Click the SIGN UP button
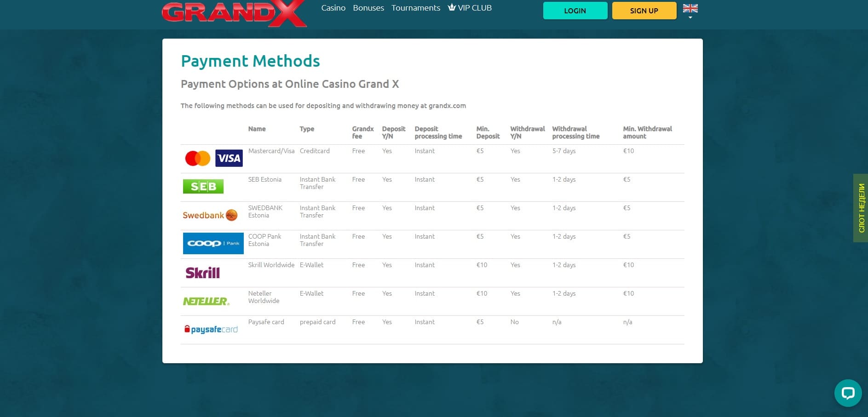This screenshot has width=868, height=417. (644, 11)
